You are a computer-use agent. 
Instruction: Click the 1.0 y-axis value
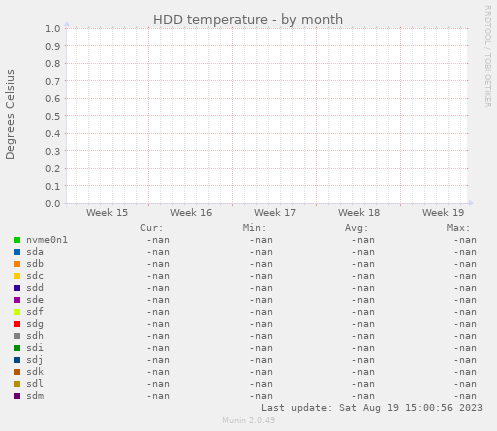click(x=53, y=29)
